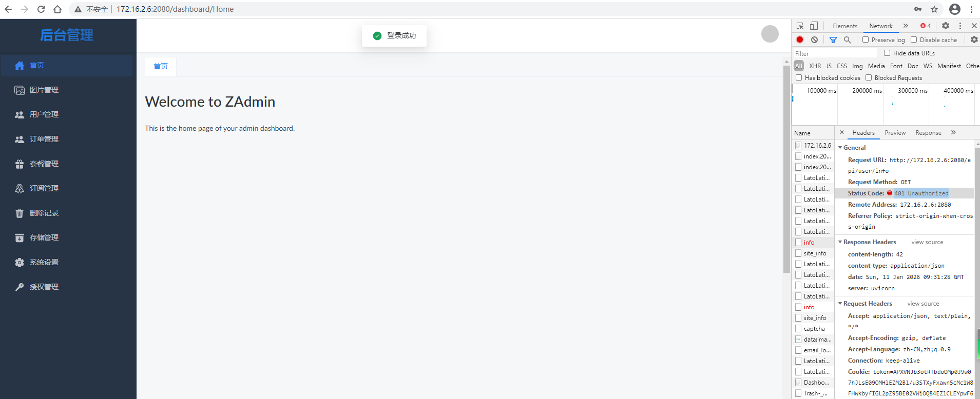Click the record network log red icon
This screenshot has width=980, height=399.
[800, 39]
